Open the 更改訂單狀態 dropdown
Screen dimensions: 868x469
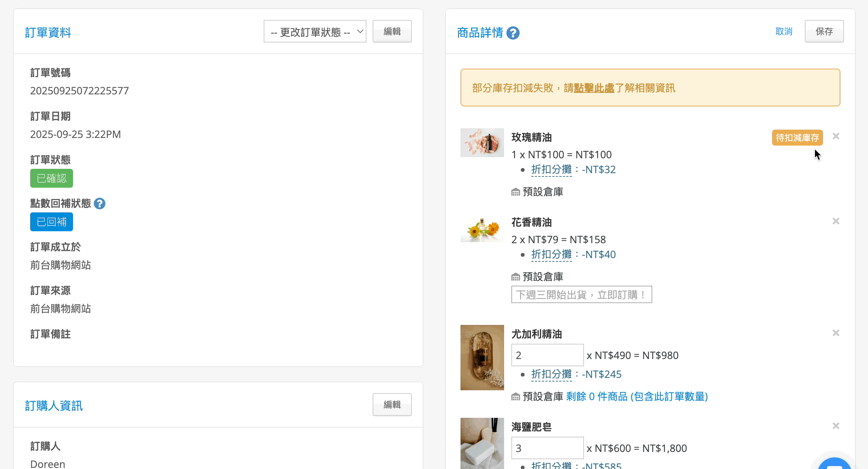[x=315, y=32]
